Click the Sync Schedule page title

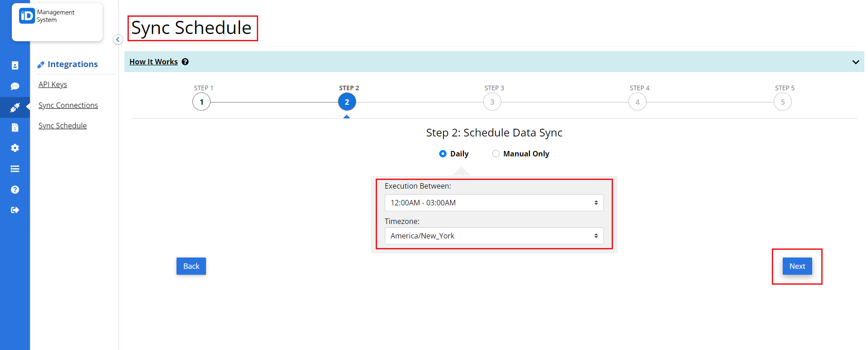tap(191, 28)
